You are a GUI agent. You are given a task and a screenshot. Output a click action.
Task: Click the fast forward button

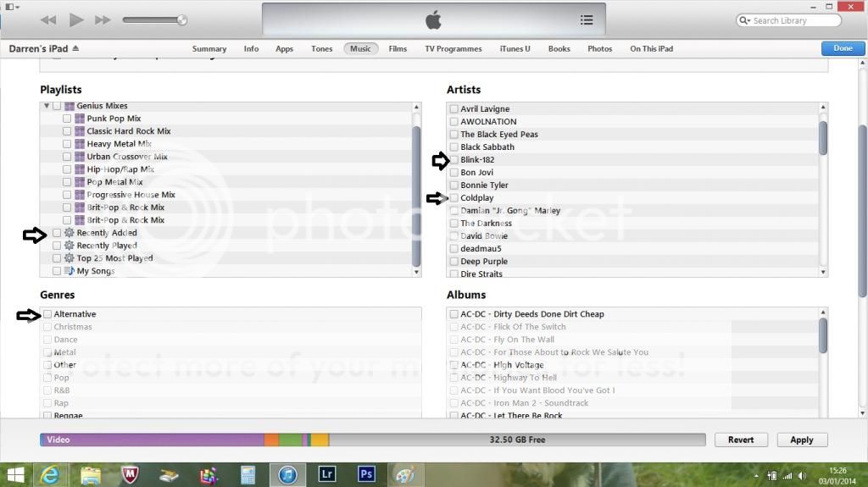tap(103, 20)
